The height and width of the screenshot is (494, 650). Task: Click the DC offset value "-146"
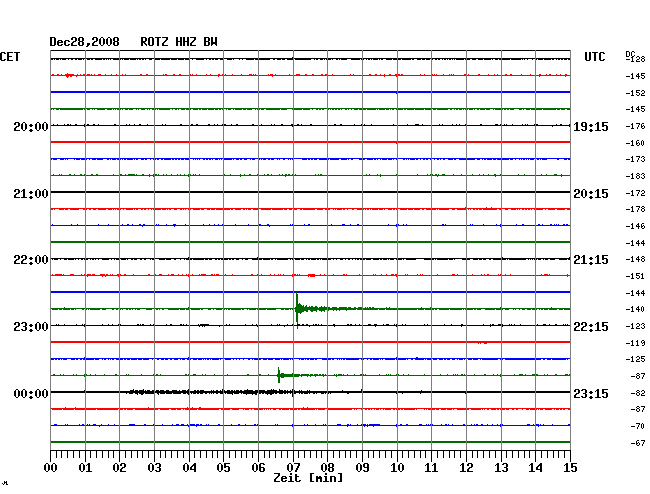(635, 226)
